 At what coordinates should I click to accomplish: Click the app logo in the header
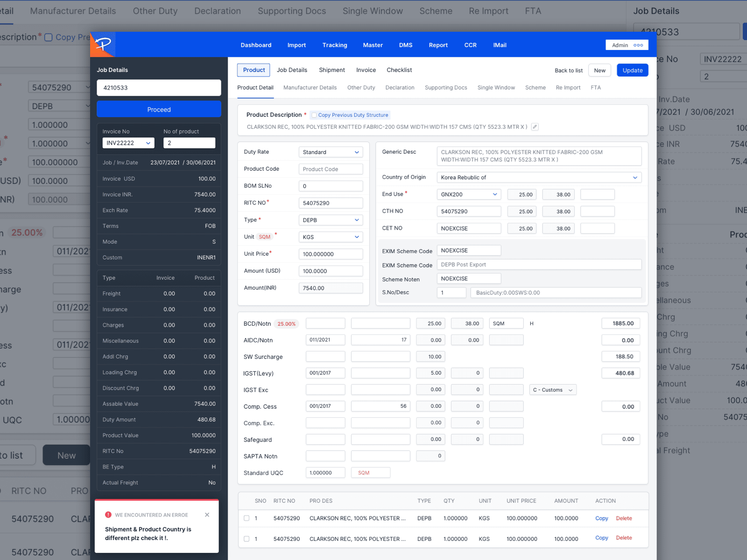(103, 44)
